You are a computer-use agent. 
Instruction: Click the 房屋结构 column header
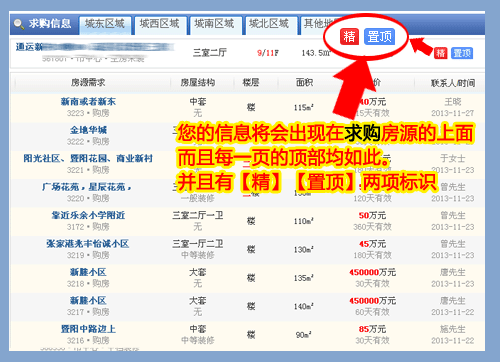[x=198, y=82]
